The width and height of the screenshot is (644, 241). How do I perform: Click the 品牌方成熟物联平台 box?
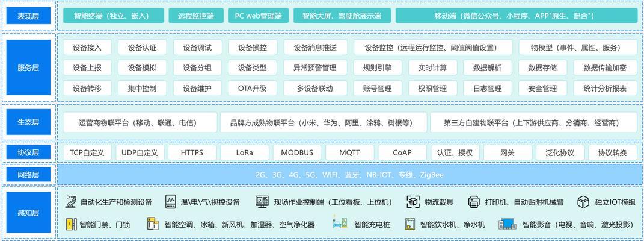tap(324, 122)
